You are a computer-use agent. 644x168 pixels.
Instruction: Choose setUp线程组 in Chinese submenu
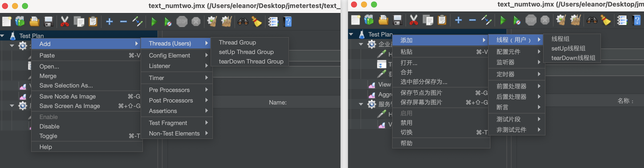click(x=572, y=48)
